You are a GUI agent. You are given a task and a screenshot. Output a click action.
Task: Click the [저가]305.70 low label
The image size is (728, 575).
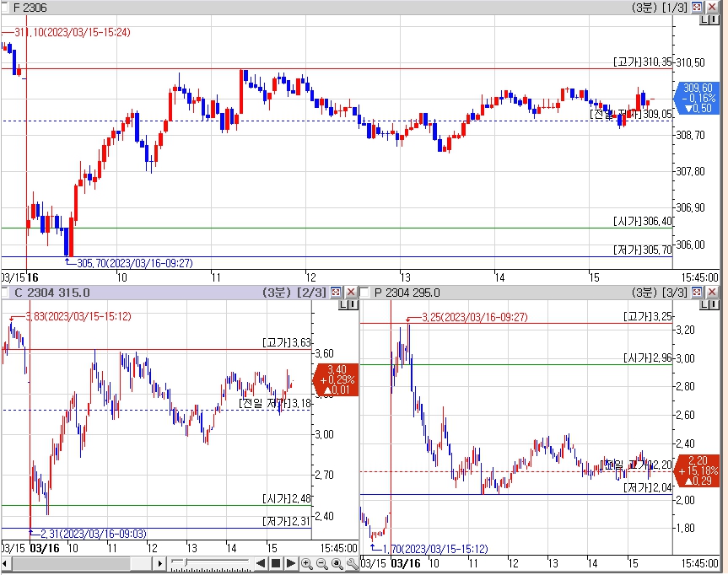[643, 250]
